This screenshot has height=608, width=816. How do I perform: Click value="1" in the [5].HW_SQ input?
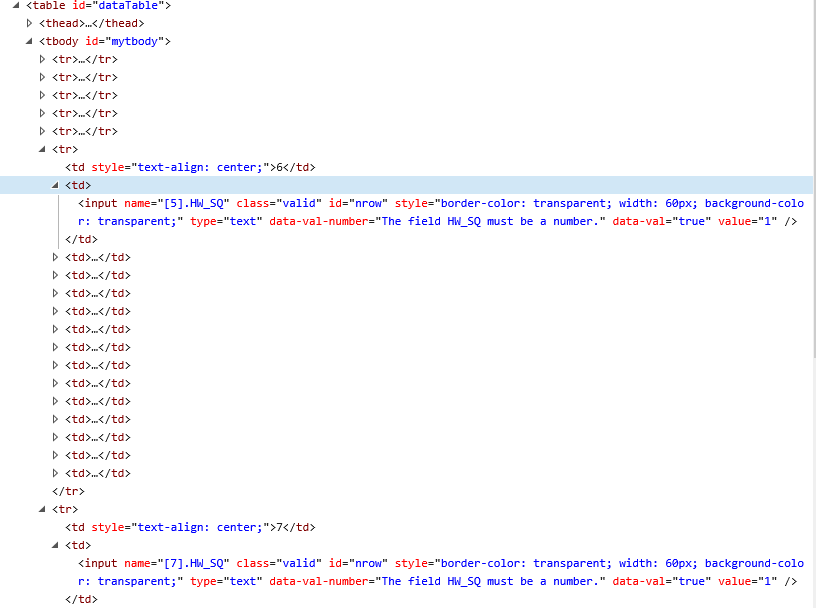[748, 221]
